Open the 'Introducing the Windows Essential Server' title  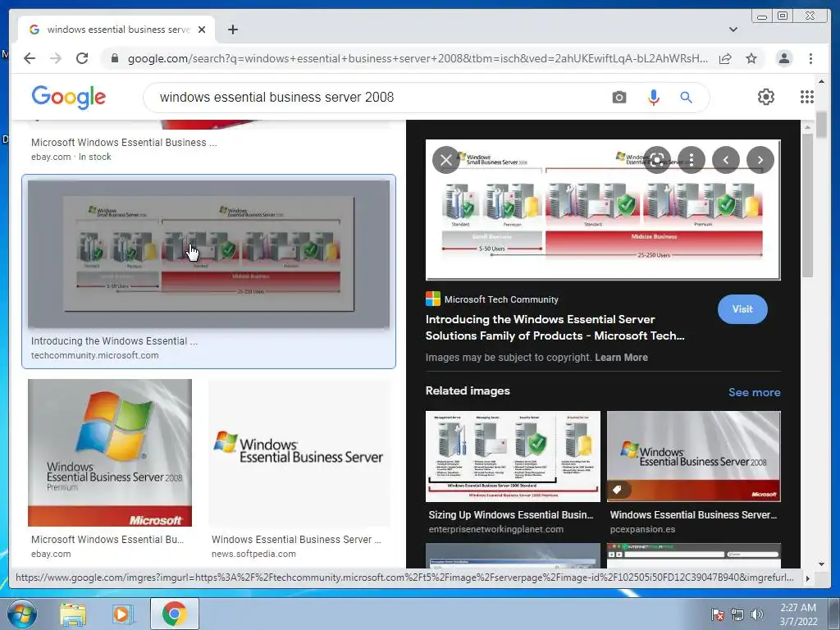tap(555, 327)
